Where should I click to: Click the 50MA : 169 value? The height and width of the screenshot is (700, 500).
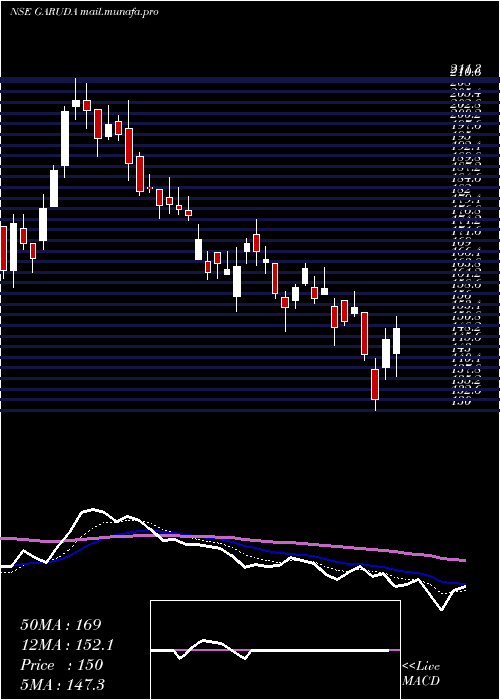[61, 625]
